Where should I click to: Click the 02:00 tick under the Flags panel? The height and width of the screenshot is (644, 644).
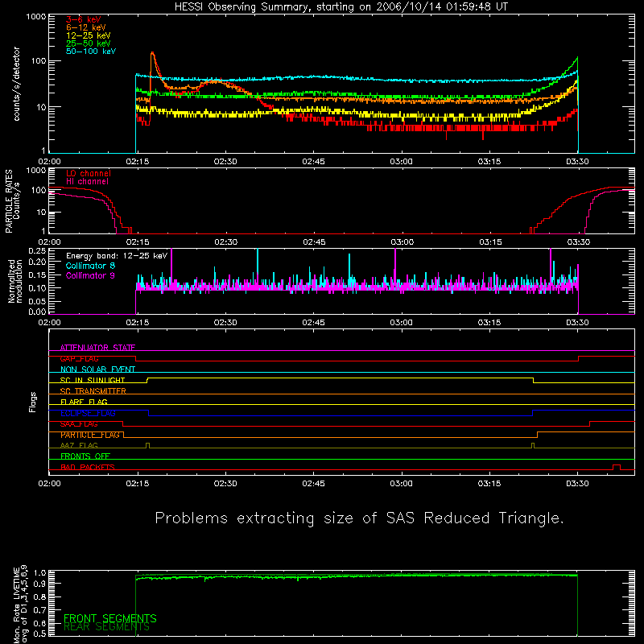point(49,484)
